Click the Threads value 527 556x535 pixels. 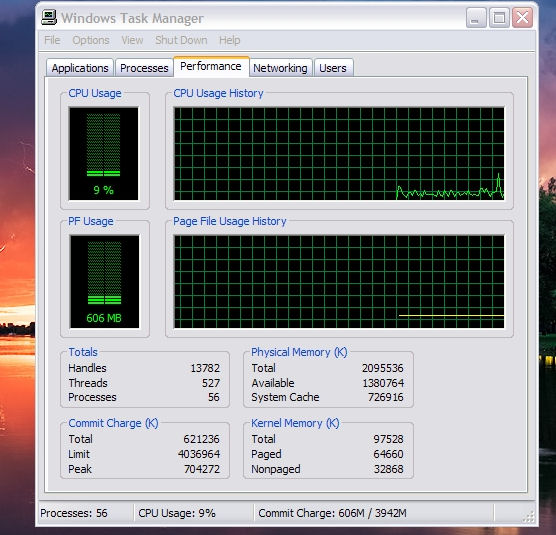(x=211, y=383)
